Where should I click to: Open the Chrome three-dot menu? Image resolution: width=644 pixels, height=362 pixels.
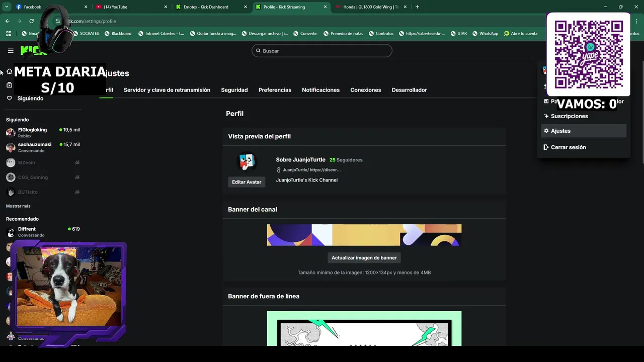tap(636, 21)
